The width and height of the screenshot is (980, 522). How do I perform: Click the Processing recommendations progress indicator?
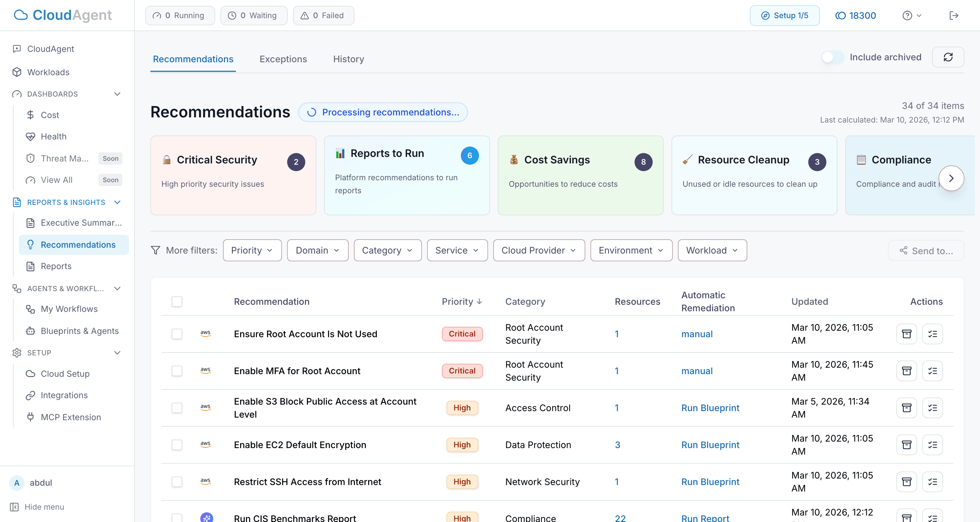(x=383, y=112)
